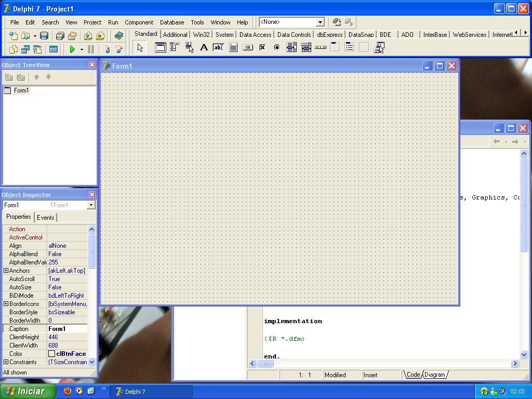This screenshot has height=399, width=532.
Task: Click the clBtnFace color swatch
Action: [x=51, y=353]
